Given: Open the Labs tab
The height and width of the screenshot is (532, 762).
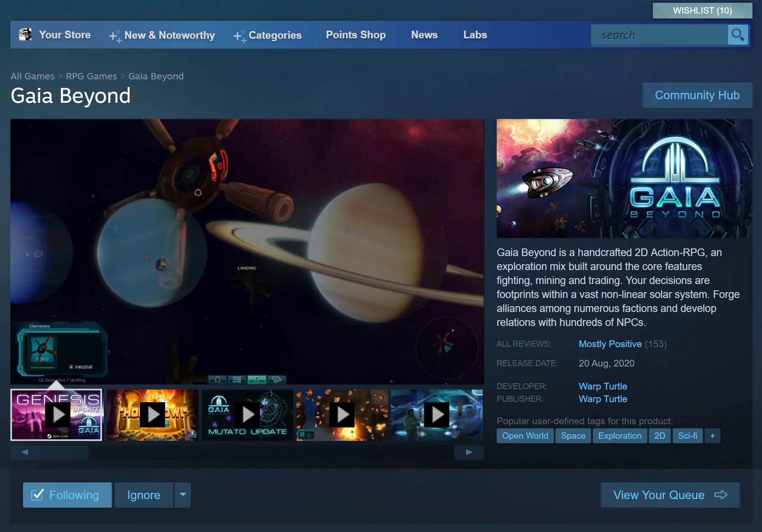Looking at the screenshot, I should point(475,35).
